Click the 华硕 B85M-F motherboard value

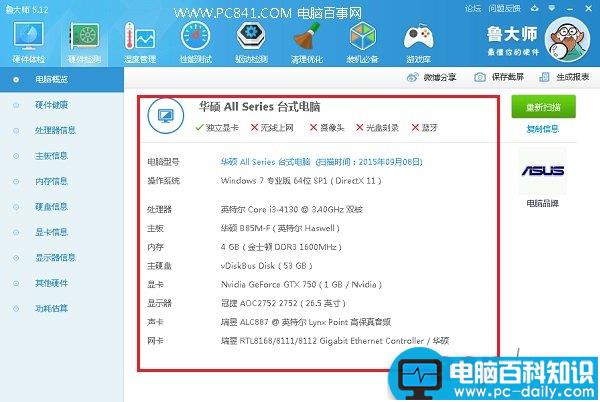[280, 228]
